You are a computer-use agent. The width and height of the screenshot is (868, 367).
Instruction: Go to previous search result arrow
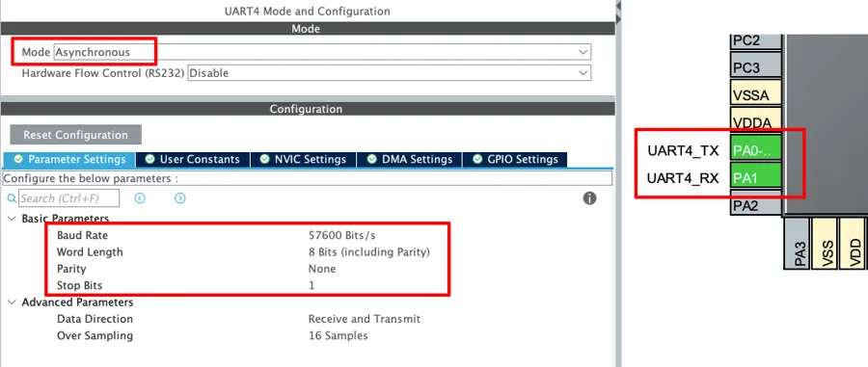tap(140, 197)
